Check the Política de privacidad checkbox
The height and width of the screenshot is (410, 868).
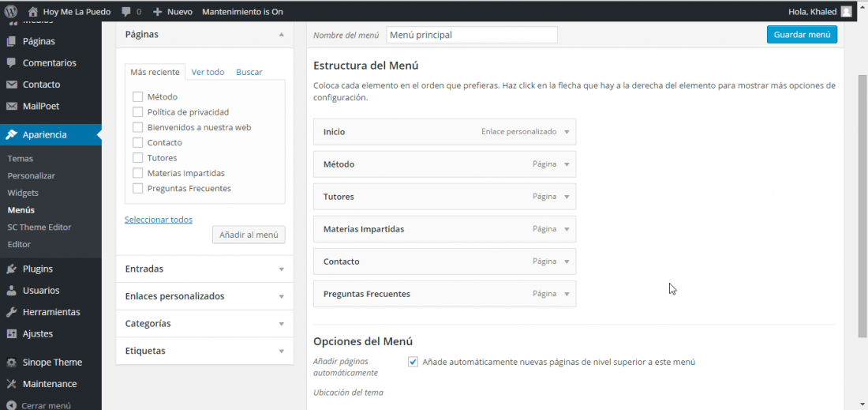(138, 112)
